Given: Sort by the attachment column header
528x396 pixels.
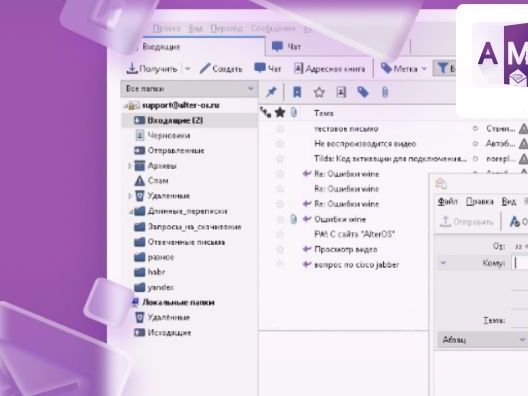Looking at the screenshot, I should click(x=294, y=112).
